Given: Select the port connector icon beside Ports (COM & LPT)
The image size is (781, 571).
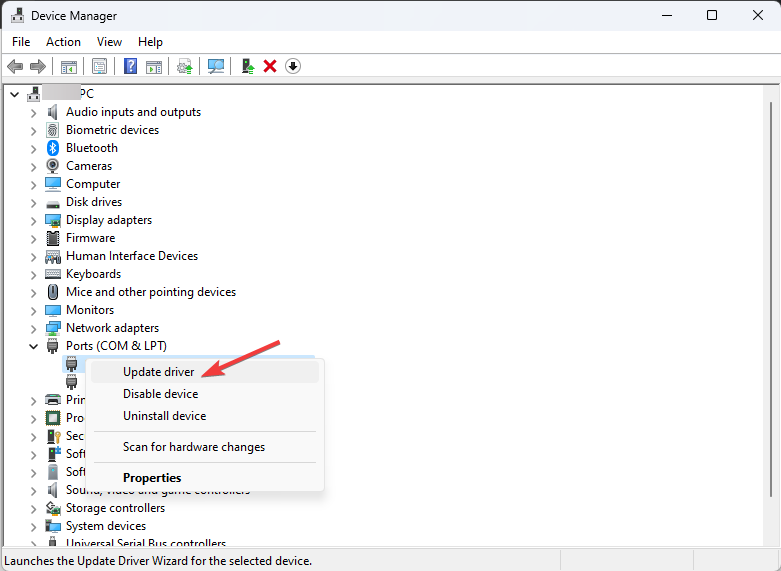Looking at the screenshot, I should (52, 346).
